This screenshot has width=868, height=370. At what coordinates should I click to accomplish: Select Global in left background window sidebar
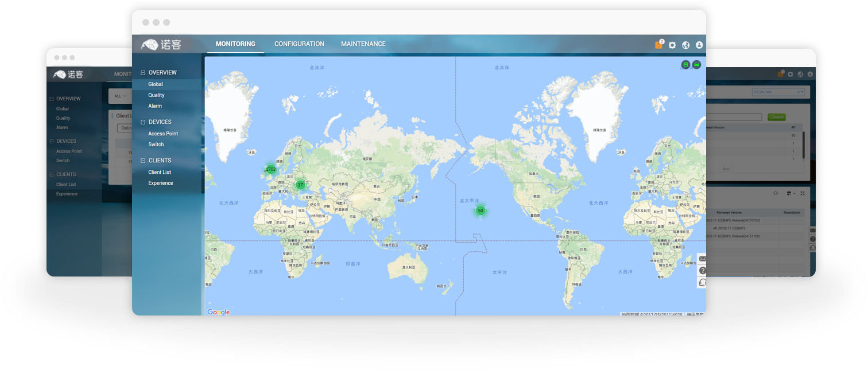point(62,109)
